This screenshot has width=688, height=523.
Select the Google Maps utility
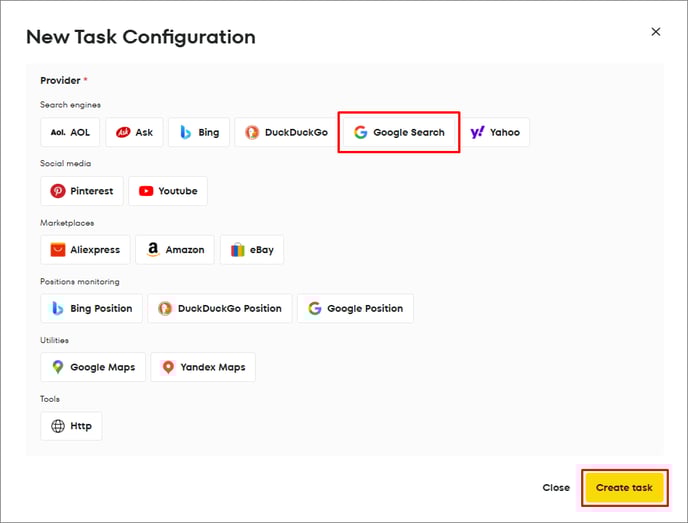coord(93,367)
